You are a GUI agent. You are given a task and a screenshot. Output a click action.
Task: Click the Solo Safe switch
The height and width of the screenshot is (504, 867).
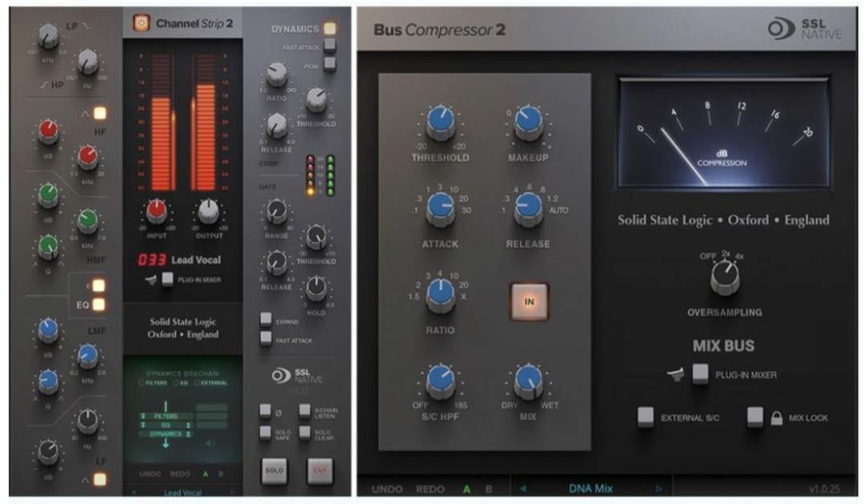pyautogui.click(x=265, y=432)
